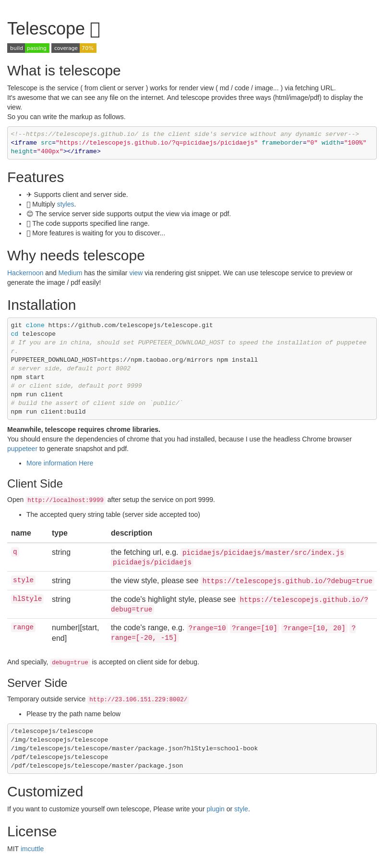Screen dimensions: 384x868
Task: Click the build passing badge
Action: point(28,48)
